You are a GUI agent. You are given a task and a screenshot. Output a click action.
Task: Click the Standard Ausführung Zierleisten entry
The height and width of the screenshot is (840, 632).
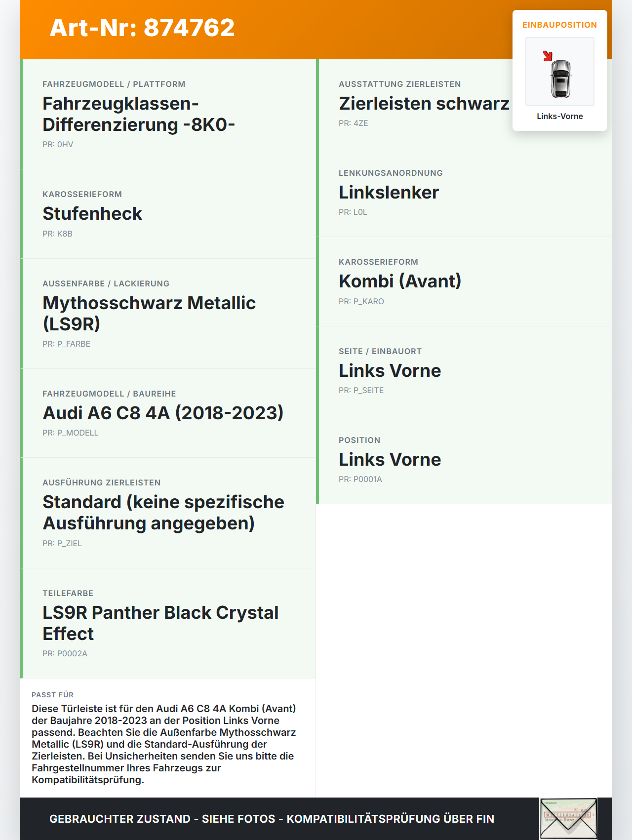point(168,513)
